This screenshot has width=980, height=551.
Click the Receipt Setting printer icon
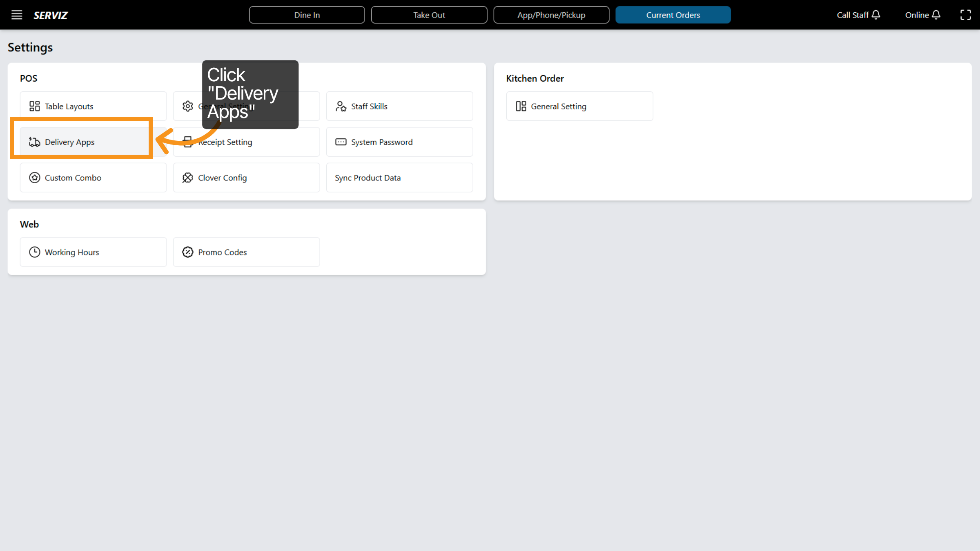point(188,142)
